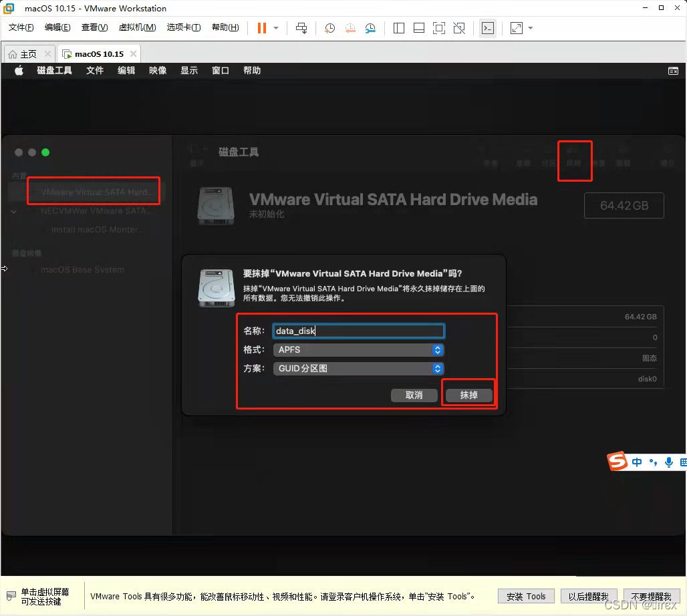
Task: Open the 格式 APFS dropdown
Action: 358,349
